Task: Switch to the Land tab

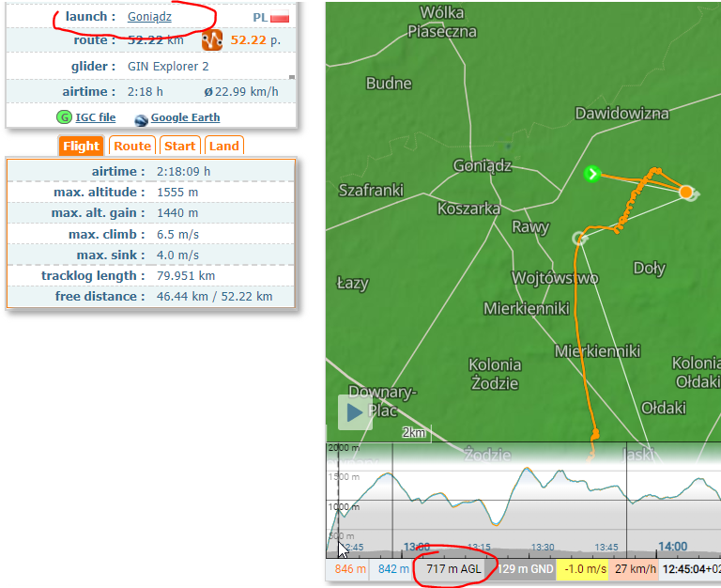Action: pyautogui.click(x=224, y=146)
